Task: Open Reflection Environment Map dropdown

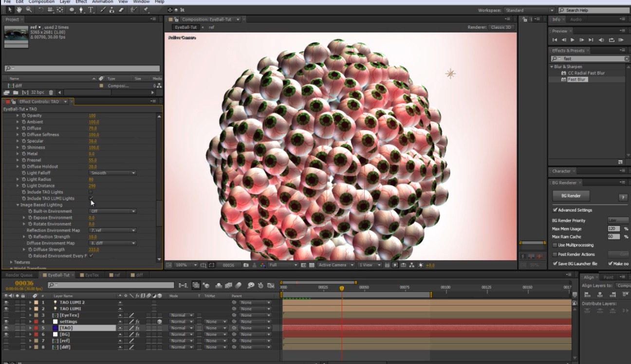Action: [x=112, y=230]
